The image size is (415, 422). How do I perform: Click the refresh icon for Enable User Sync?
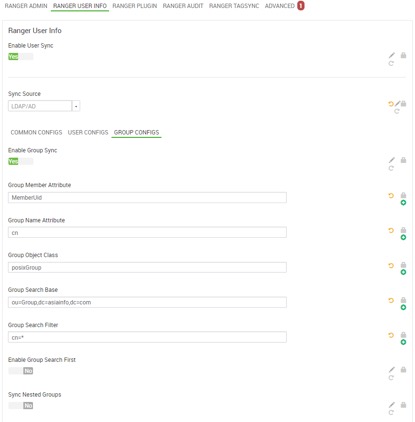pos(391,63)
